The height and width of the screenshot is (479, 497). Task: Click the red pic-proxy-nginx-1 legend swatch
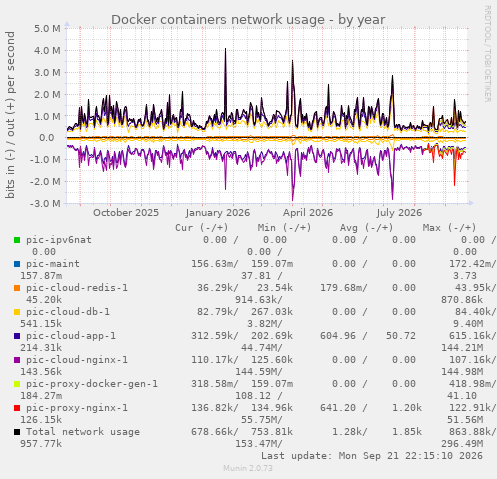pyautogui.click(x=17, y=408)
